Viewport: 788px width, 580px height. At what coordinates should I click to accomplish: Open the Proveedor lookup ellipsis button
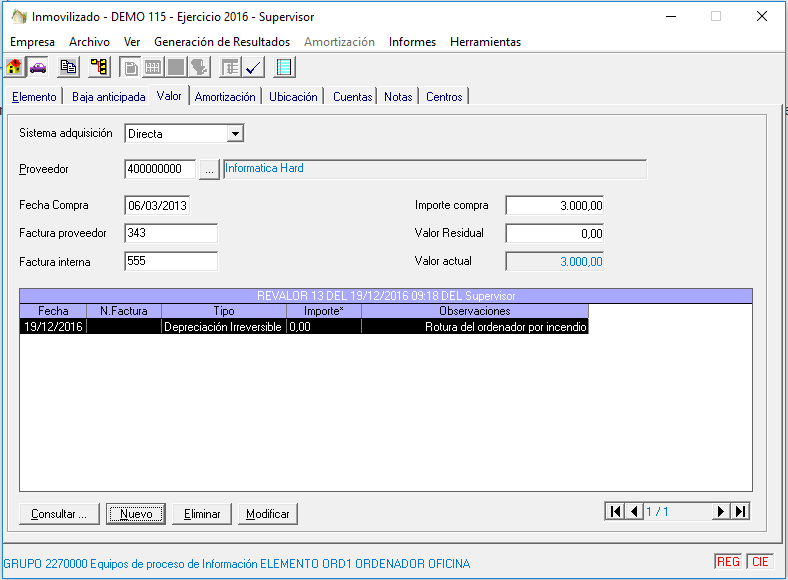point(209,169)
